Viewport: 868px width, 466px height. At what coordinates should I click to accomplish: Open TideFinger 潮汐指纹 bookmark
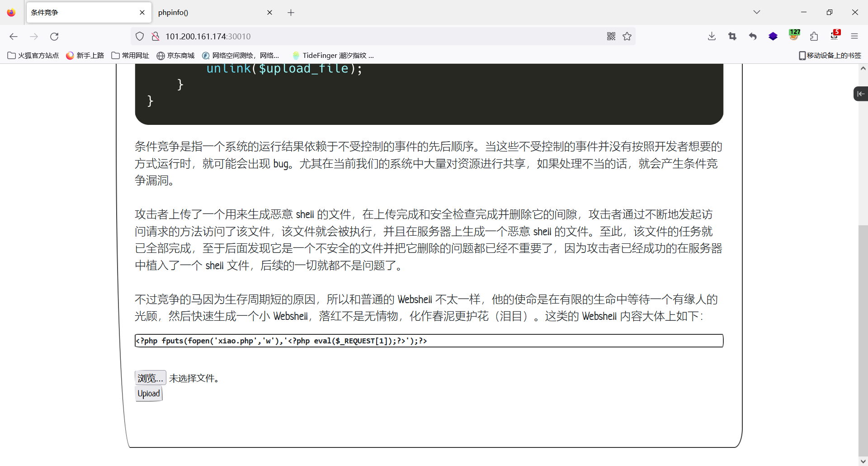pos(334,55)
